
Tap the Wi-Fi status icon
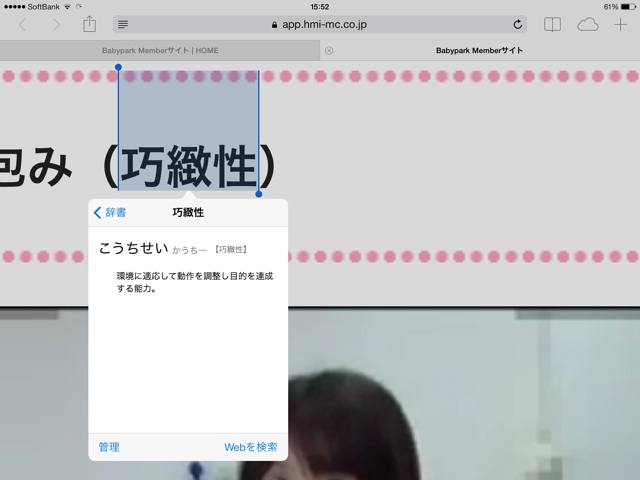[67, 7]
